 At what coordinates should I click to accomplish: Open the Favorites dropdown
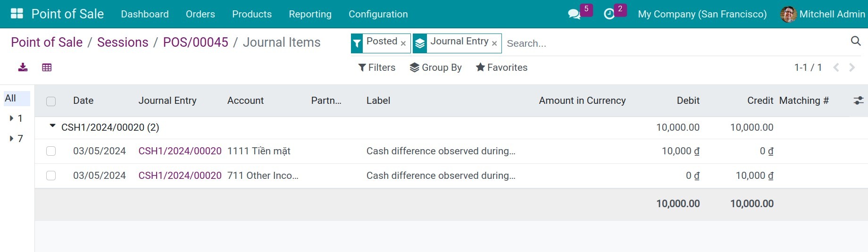pyautogui.click(x=501, y=67)
